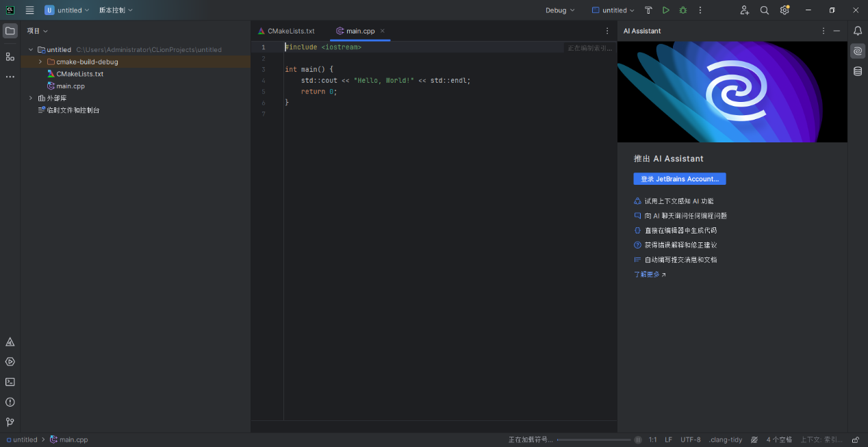Open the version control dropdown
868x447 pixels.
116,10
